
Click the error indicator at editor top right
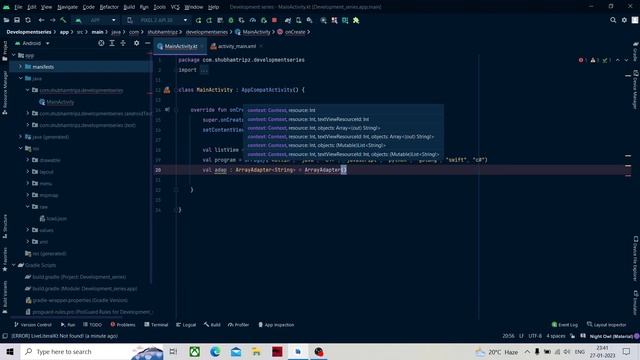point(581,60)
